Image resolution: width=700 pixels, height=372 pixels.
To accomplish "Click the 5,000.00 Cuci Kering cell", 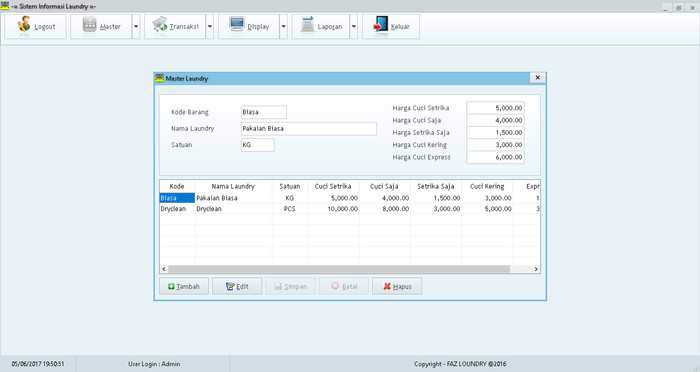I will pos(487,209).
